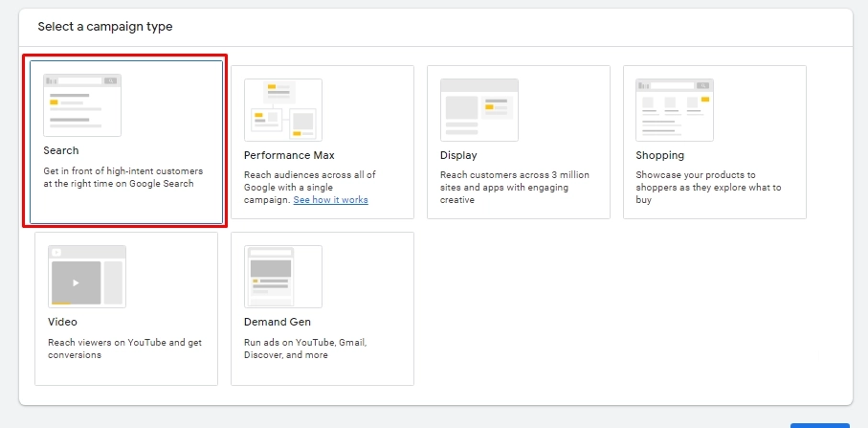Select the Performance Max campaign illustration

(283, 109)
